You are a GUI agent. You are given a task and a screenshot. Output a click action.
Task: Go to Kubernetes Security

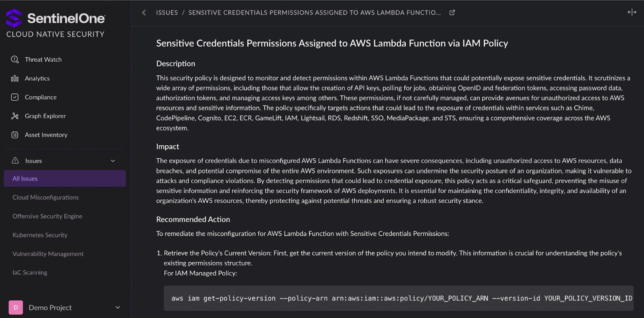click(40, 235)
